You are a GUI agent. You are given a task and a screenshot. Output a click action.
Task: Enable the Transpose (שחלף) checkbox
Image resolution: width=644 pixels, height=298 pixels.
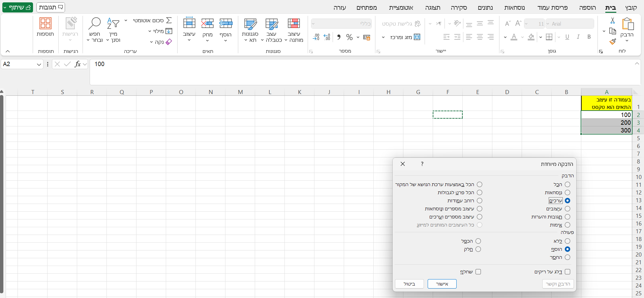coord(478,272)
